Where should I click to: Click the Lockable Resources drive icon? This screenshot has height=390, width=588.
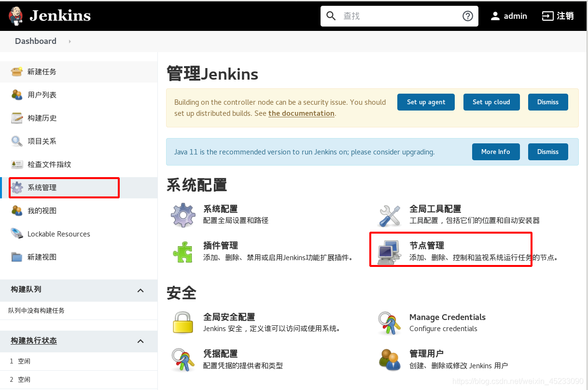click(x=17, y=234)
